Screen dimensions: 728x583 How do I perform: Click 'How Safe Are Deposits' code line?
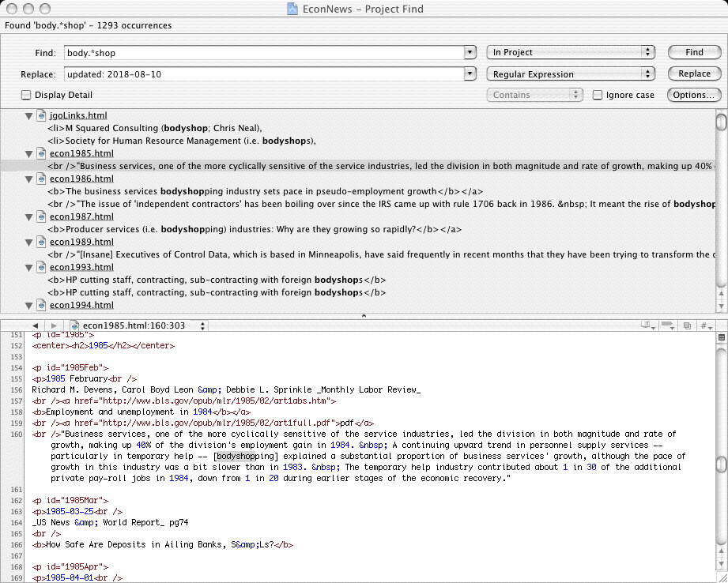[x=163, y=545]
